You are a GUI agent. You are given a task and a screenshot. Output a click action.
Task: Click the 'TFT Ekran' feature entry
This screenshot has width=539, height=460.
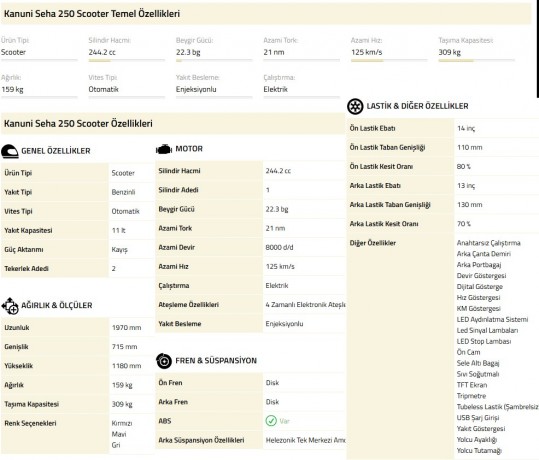click(472, 385)
